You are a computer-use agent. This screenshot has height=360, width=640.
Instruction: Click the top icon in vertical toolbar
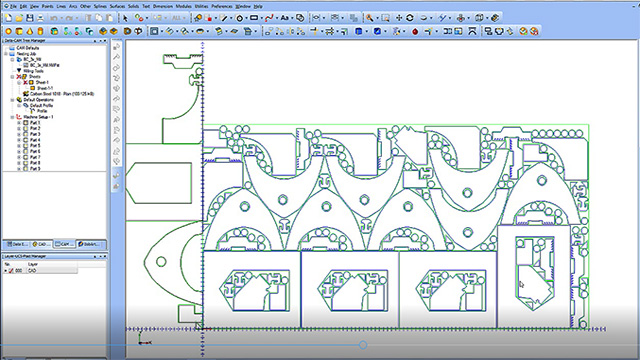117,47
